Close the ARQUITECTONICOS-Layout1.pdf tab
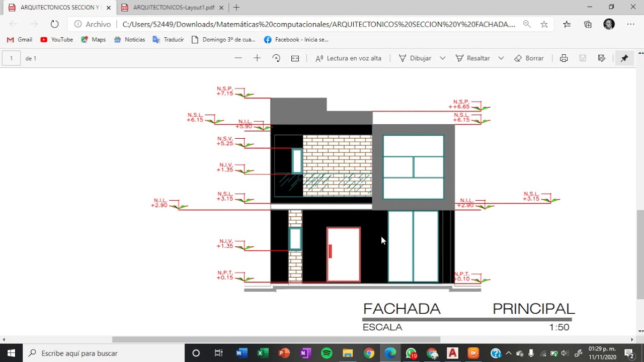 [x=221, y=8]
